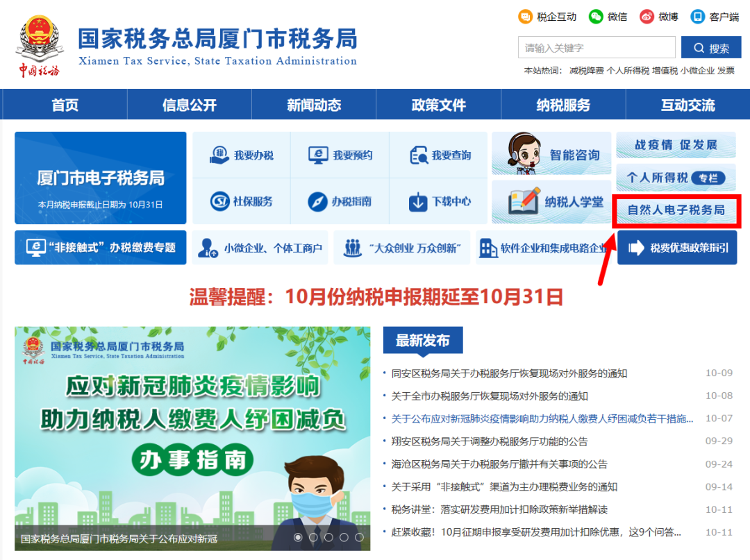Click the 搜索 button
Image resolution: width=750 pixels, height=560 pixels.
tap(711, 48)
